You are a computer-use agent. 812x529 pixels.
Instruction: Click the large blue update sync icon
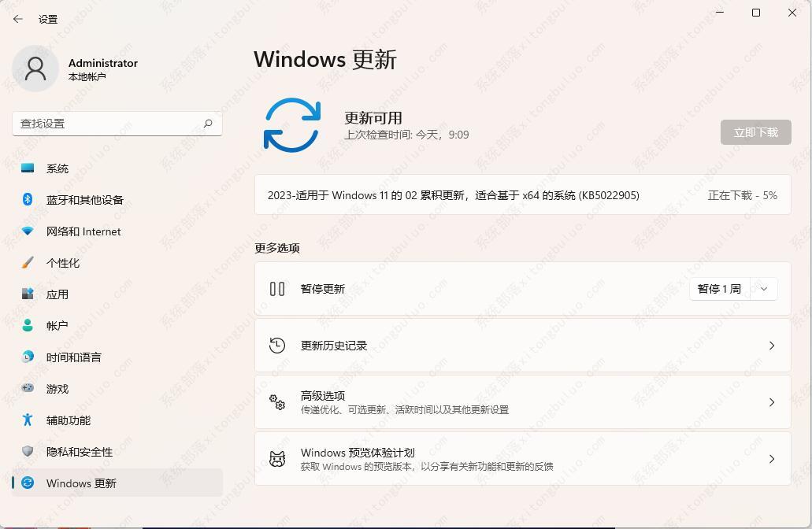click(x=292, y=125)
